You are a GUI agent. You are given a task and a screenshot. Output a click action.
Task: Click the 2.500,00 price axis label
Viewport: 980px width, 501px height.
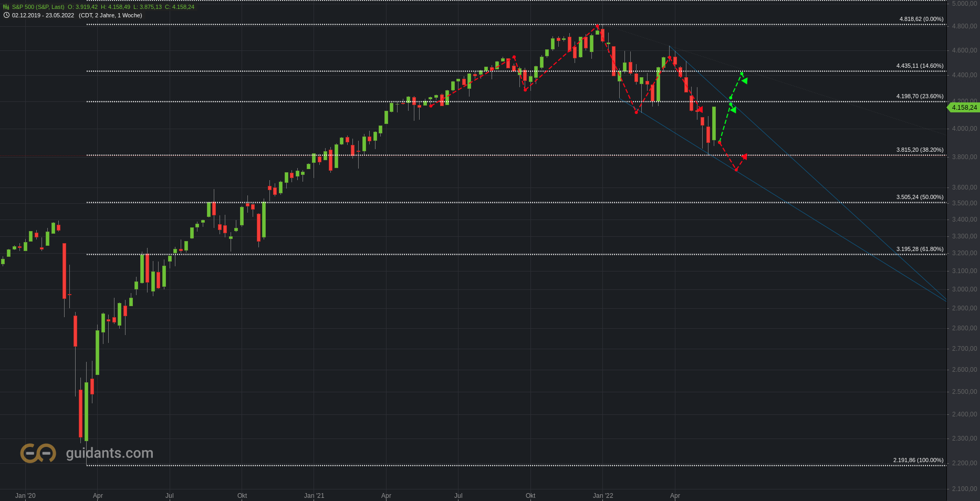point(964,392)
